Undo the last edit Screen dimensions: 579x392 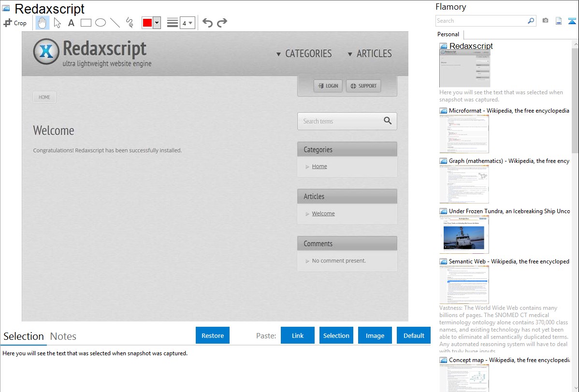(207, 23)
